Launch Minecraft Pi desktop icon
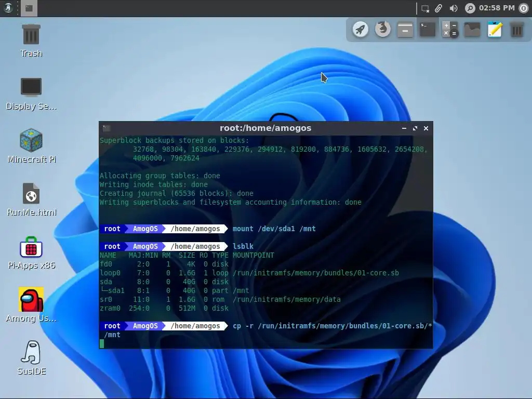The width and height of the screenshot is (532, 399). [31, 146]
